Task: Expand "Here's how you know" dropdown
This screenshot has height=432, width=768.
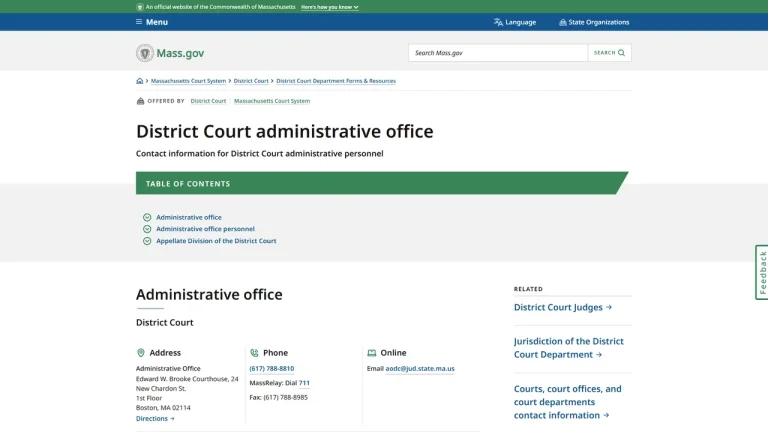Action: click(x=330, y=7)
